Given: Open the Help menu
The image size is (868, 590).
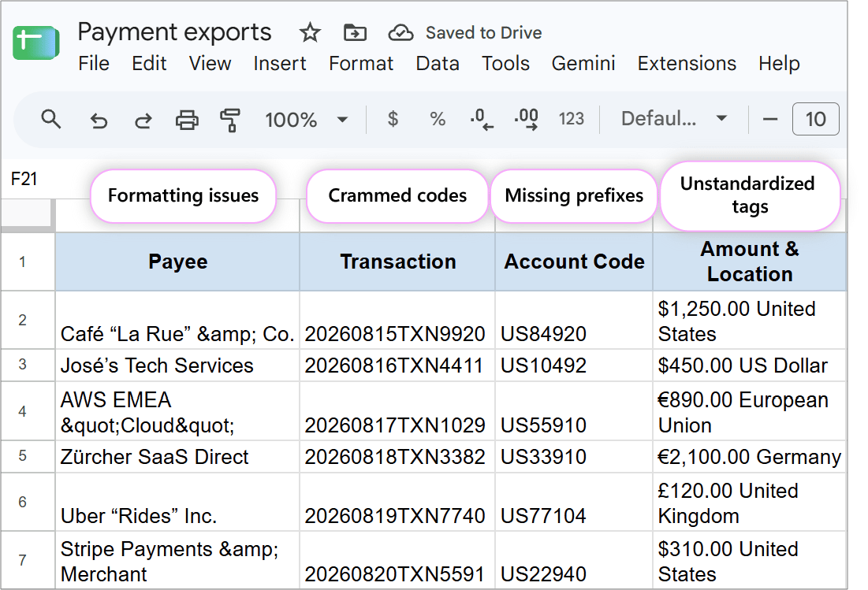Looking at the screenshot, I should tap(779, 64).
